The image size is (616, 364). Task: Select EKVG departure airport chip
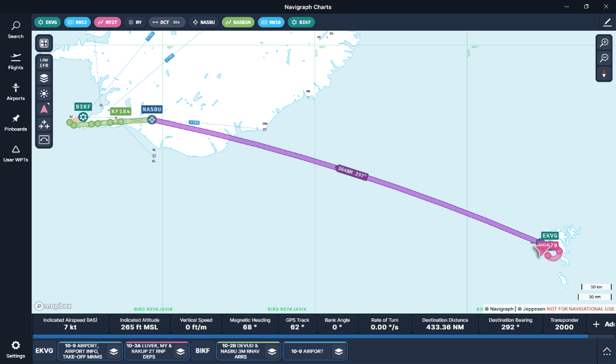click(x=48, y=22)
